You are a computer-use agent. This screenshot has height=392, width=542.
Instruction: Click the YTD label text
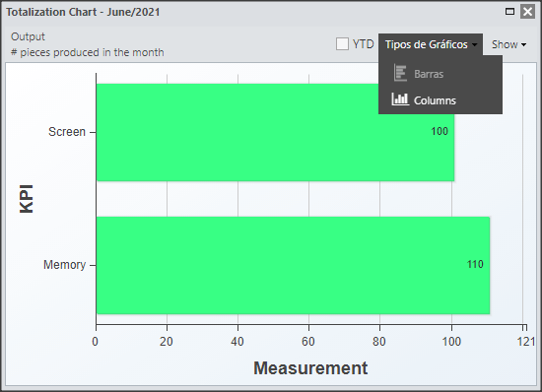pyautogui.click(x=363, y=44)
